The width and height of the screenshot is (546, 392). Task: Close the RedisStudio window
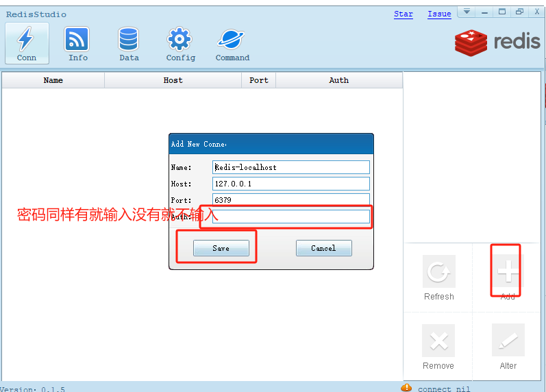coord(536,12)
